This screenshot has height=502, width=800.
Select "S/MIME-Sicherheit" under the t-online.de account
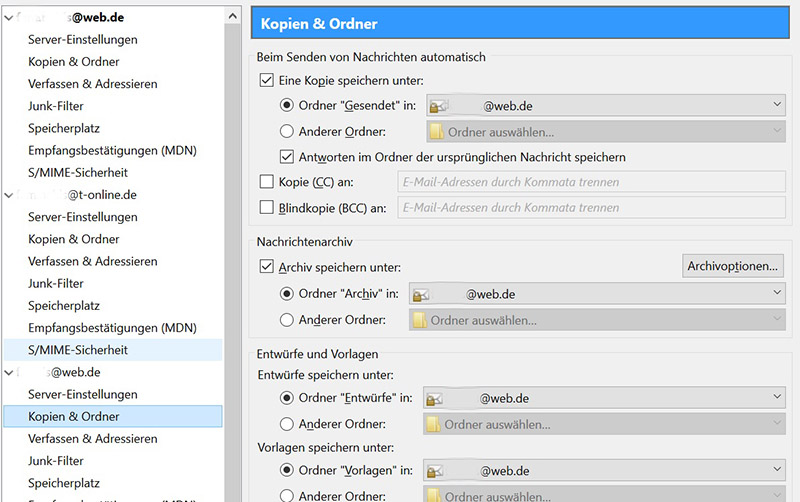coord(78,350)
